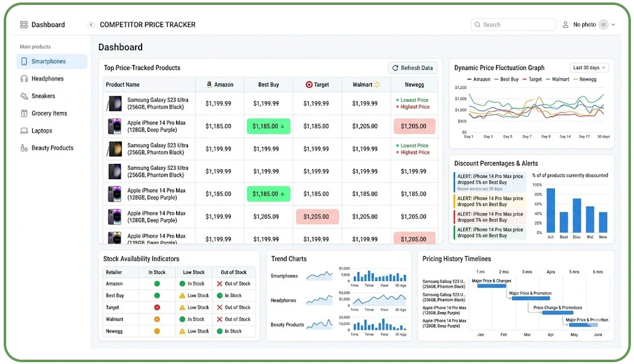Viewport: 634px width, 364px height.
Task: Collapse sidebar with the back chevron
Action: [x=91, y=25]
